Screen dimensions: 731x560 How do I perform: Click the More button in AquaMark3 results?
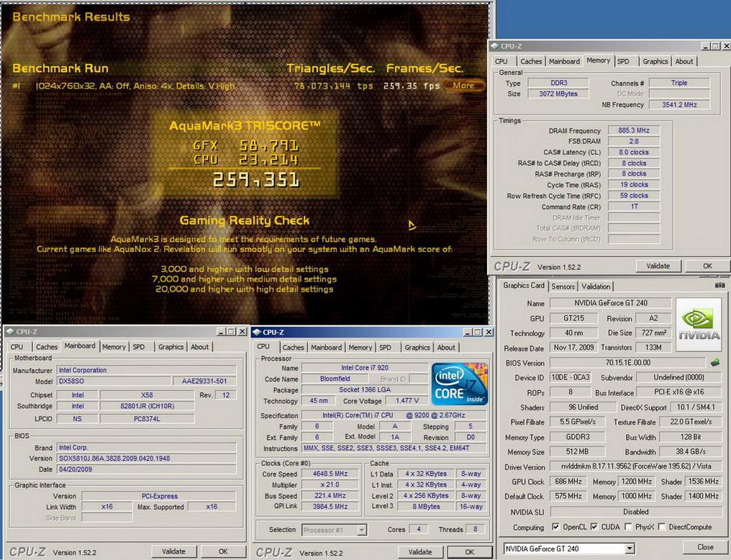click(x=463, y=86)
